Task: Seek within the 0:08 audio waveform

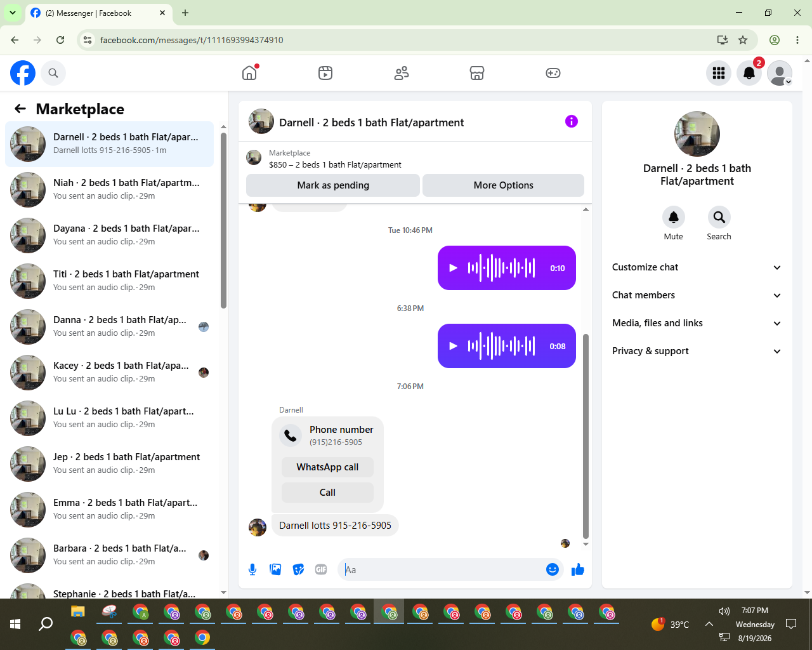Action: 501,346
